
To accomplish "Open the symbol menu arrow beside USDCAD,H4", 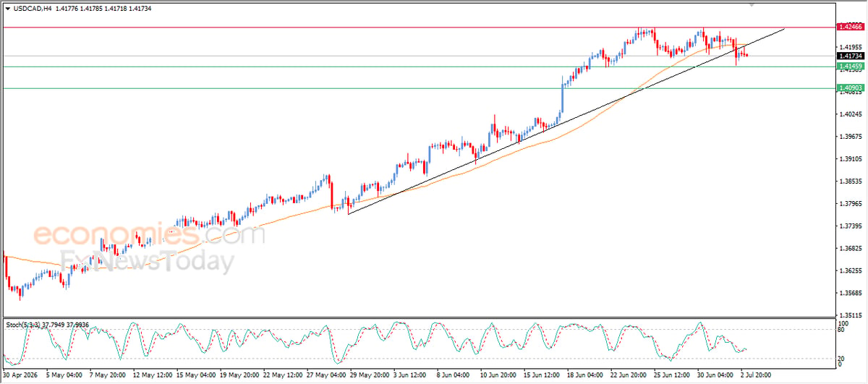I will 7,8.
